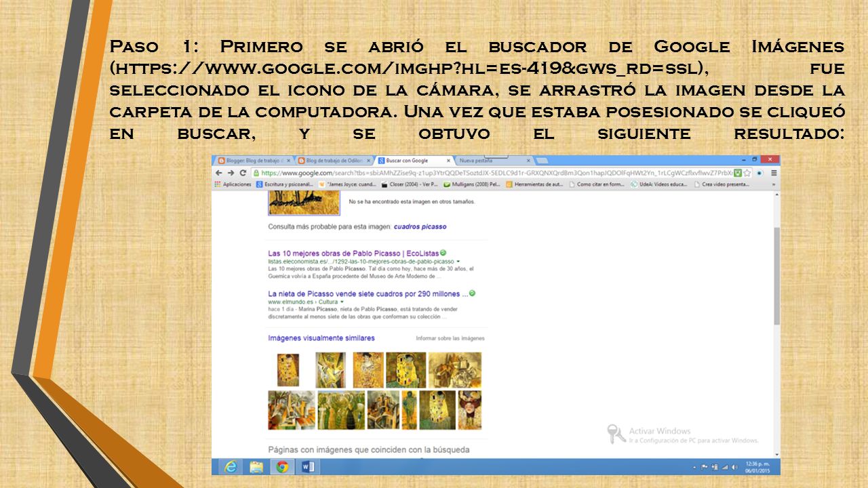868x488 pixels.
Task: Click the green badge beside La nieta de Picasso
Action: click(x=472, y=293)
